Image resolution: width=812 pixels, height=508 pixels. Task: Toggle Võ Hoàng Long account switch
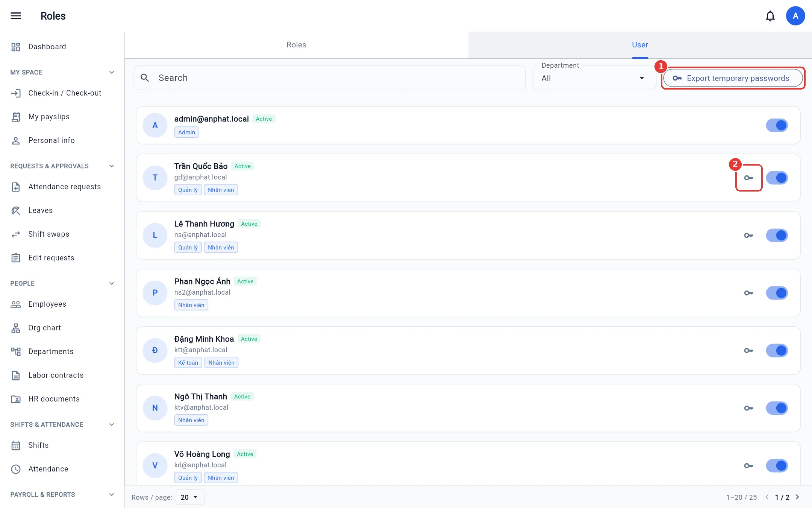[777, 465]
